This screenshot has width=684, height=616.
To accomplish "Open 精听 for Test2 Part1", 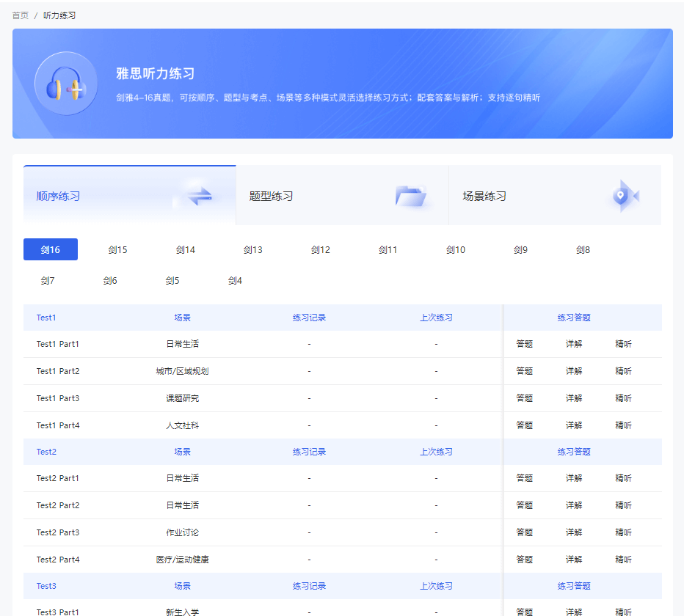I will pos(623,478).
